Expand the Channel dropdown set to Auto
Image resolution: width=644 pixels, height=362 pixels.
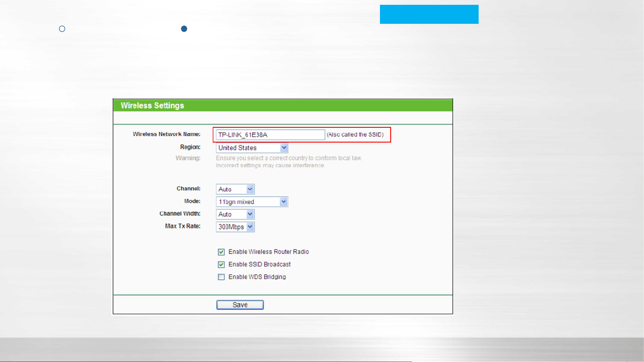[235, 189]
